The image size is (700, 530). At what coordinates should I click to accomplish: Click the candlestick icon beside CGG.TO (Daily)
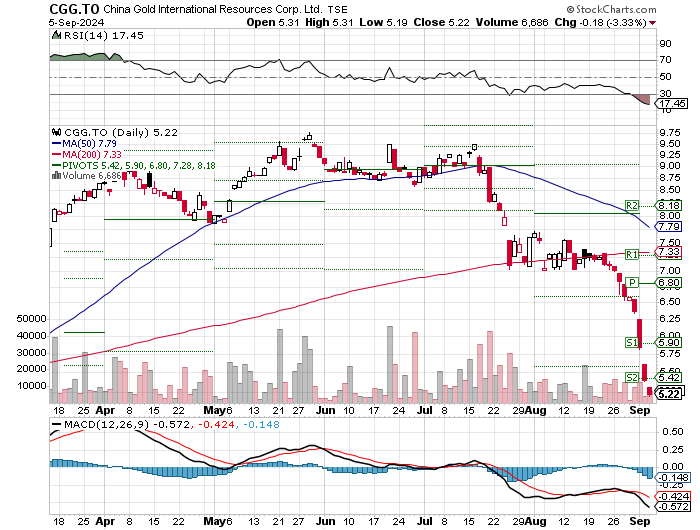56,133
